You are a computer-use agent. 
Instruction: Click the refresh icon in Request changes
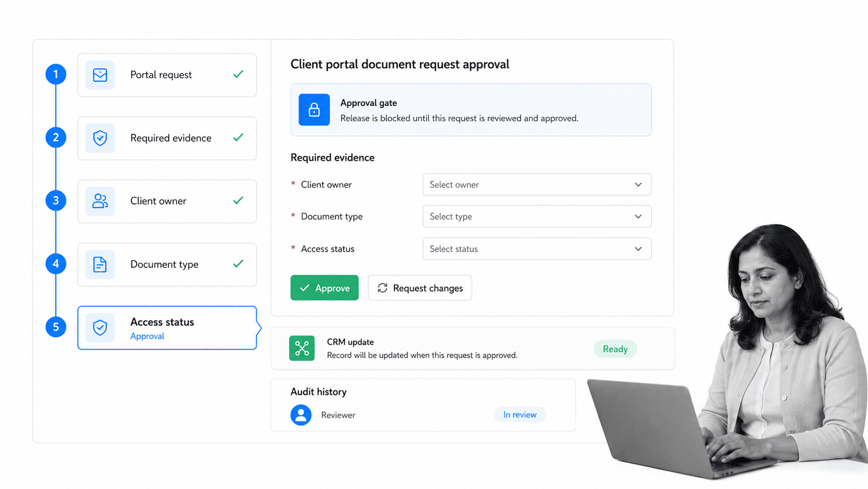point(383,288)
